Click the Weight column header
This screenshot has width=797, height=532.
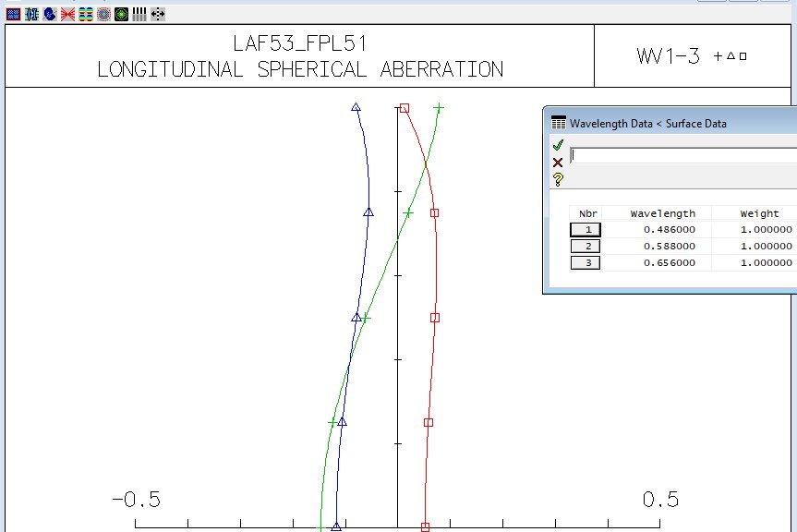coord(759,214)
